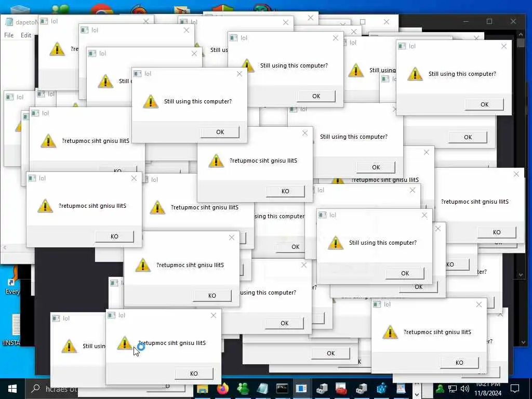Click the Windows Start button
This screenshot has width=532, height=399.
(x=12, y=389)
